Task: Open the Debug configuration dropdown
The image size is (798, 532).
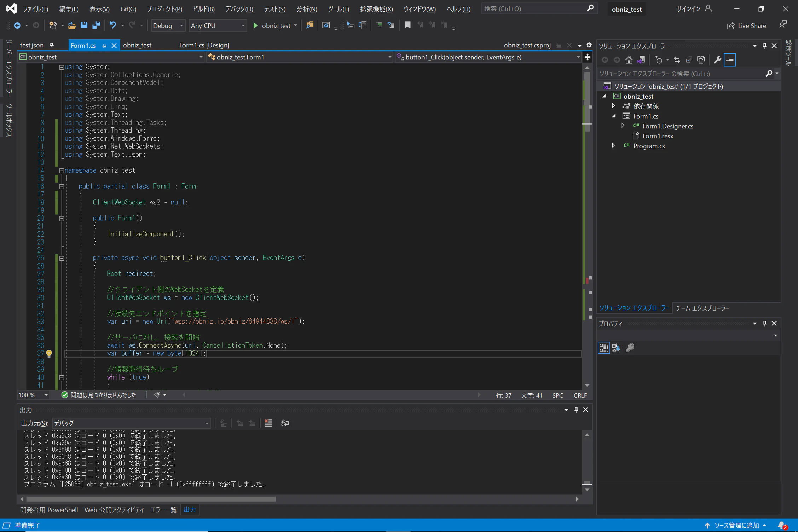Action: (x=168, y=25)
